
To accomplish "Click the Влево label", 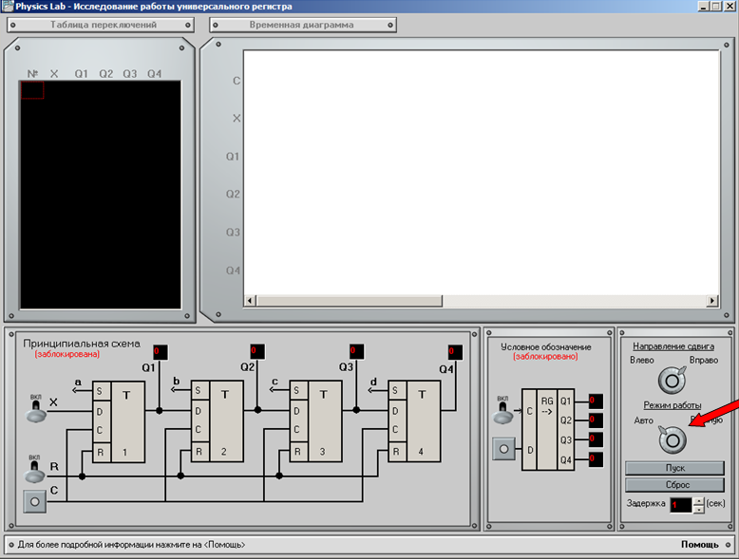I will (x=641, y=360).
